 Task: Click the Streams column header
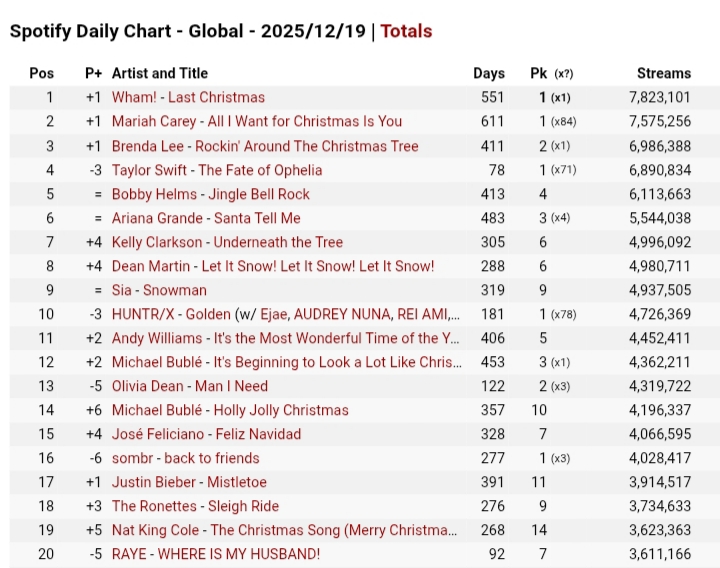pos(663,73)
